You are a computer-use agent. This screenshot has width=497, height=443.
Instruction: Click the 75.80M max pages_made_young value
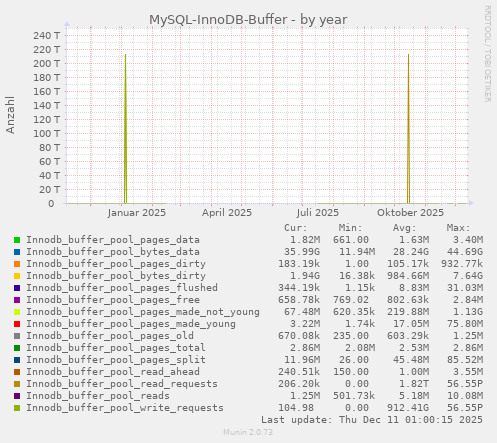[x=465, y=324]
